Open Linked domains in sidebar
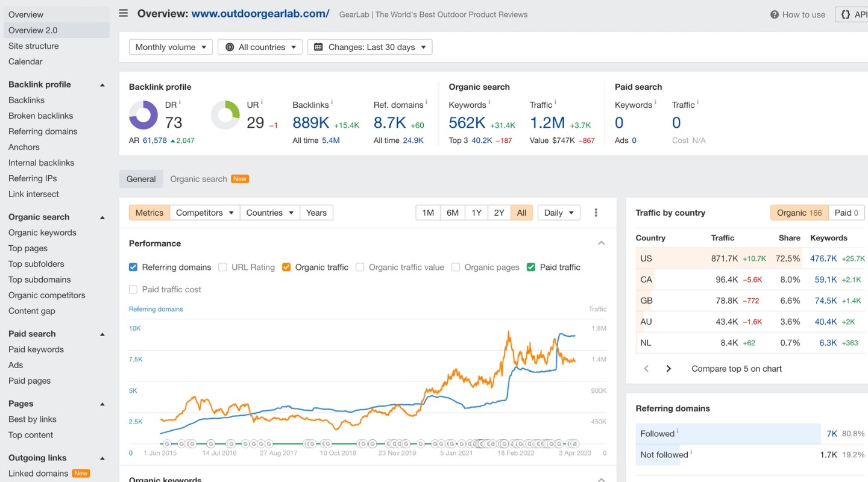The width and height of the screenshot is (868, 482). tap(39, 474)
